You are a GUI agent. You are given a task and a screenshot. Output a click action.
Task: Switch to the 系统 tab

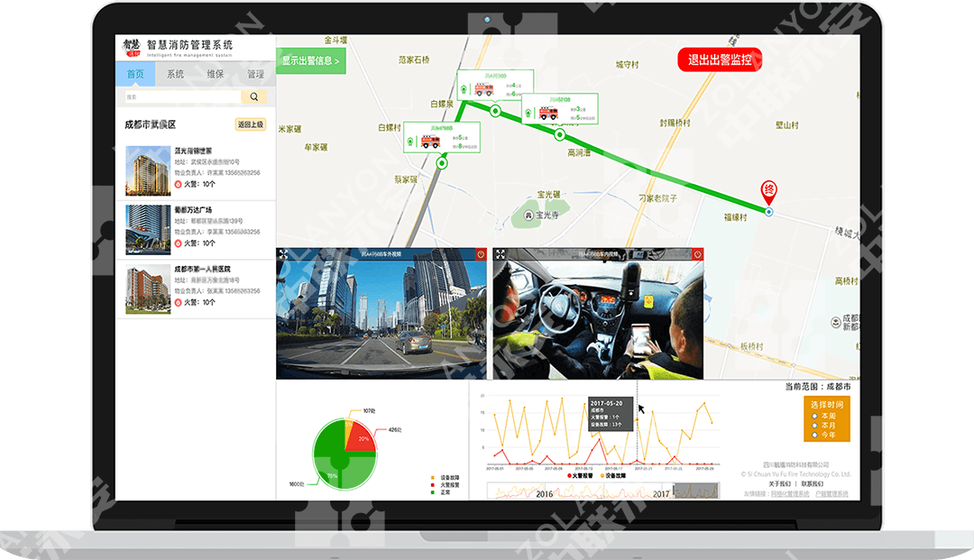point(175,75)
